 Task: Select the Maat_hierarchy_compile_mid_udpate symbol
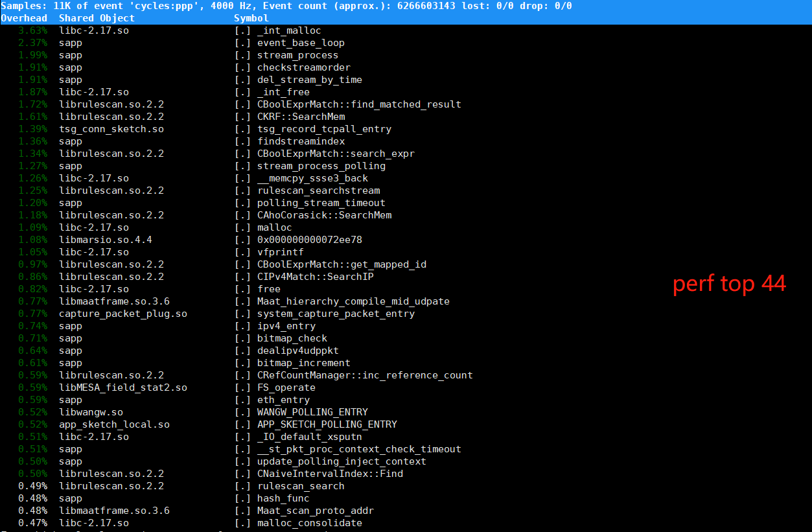[x=353, y=301]
